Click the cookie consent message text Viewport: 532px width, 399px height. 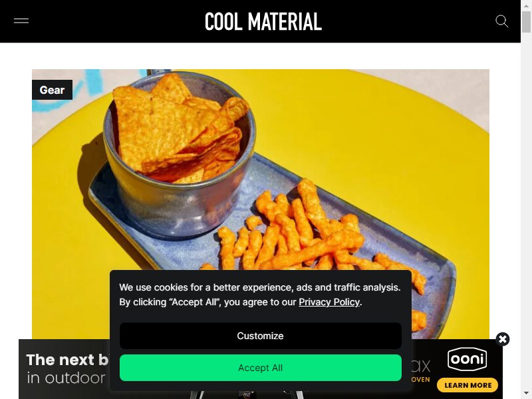point(260,295)
